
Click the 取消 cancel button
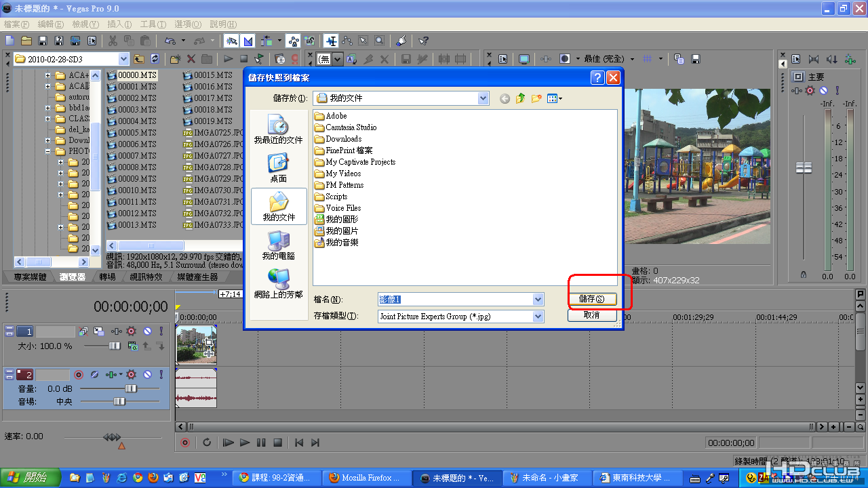pos(592,315)
